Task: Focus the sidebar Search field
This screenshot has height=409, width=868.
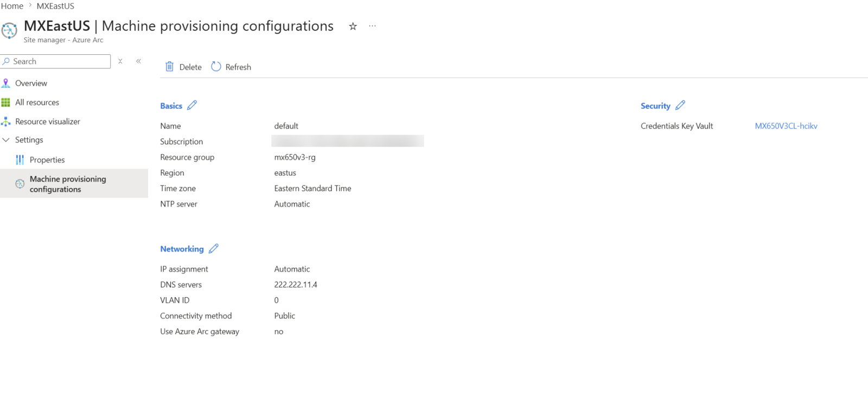Action: (55, 61)
